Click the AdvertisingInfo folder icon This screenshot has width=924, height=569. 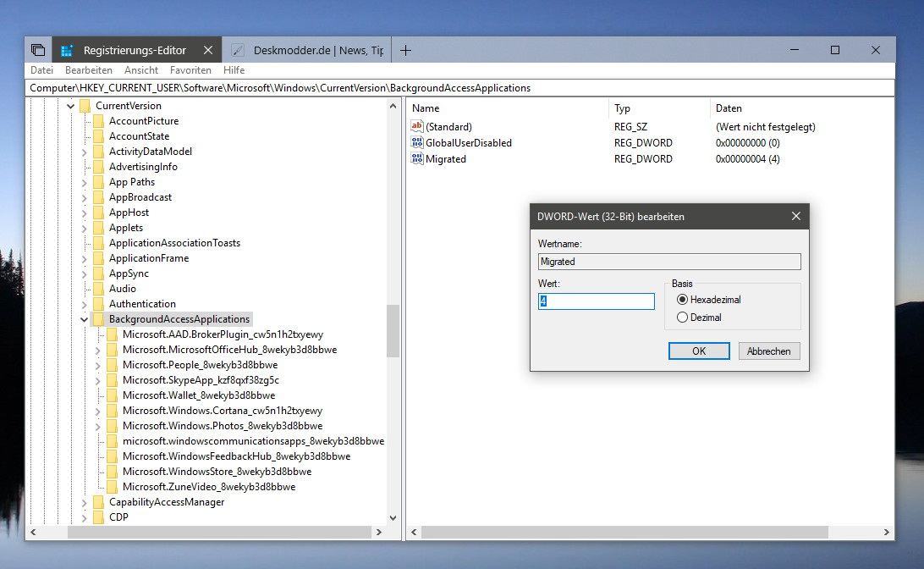click(x=98, y=167)
